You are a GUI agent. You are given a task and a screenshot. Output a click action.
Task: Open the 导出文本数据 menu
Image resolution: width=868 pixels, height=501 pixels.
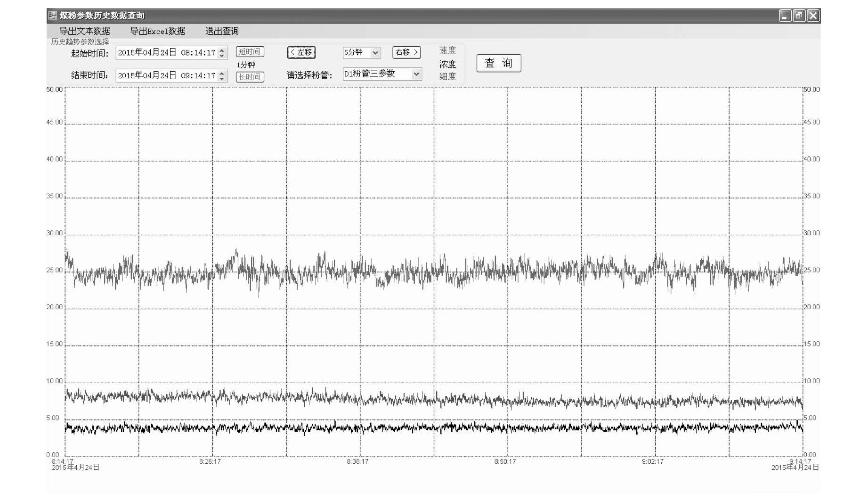84,31
